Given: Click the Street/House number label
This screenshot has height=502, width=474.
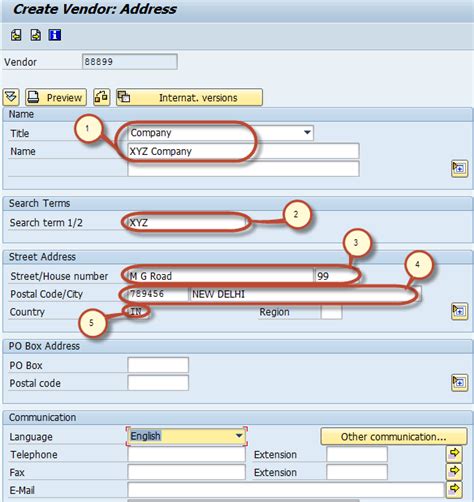Looking at the screenshot, I should tap(59, 276).
